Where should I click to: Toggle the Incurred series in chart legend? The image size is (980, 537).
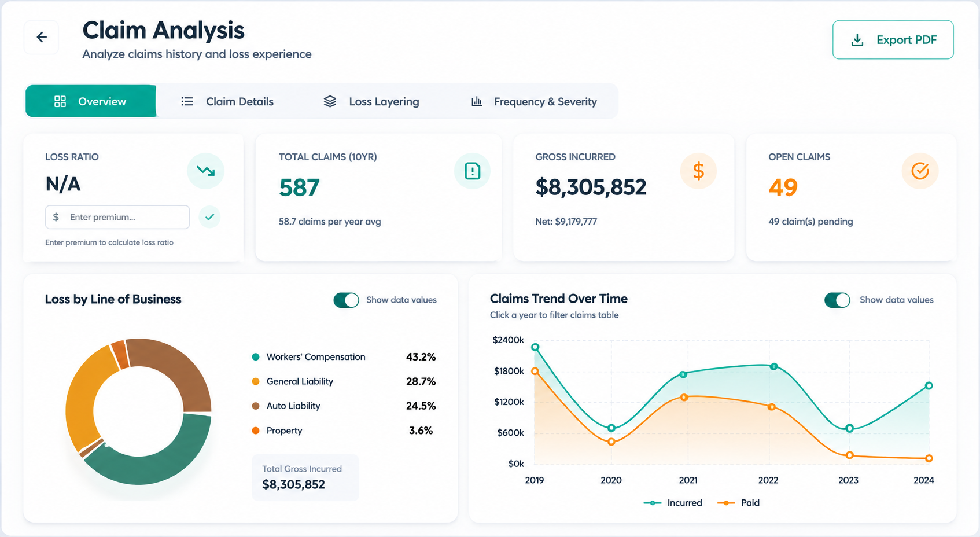673,503
